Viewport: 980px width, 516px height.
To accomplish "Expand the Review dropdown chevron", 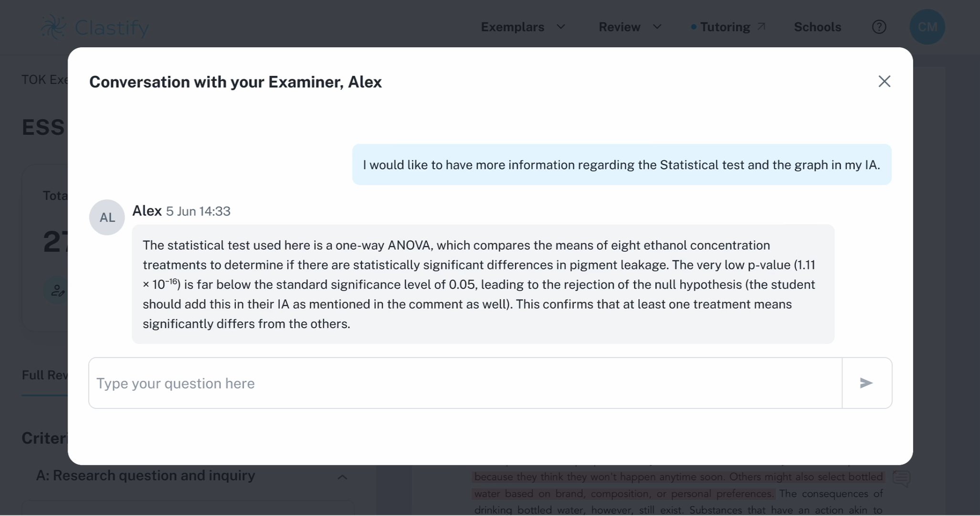I will [x=657, y=27].
